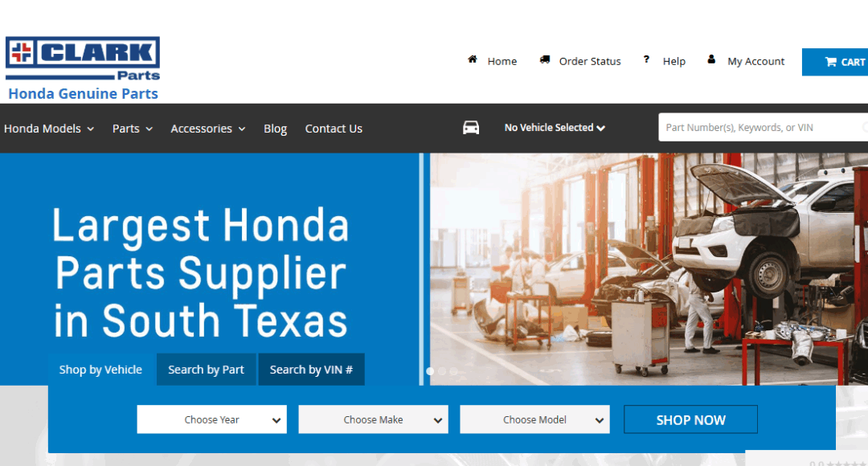
Task: Select the first carousel slide dot
Action: pyautogui.click(x=430, y=371)
